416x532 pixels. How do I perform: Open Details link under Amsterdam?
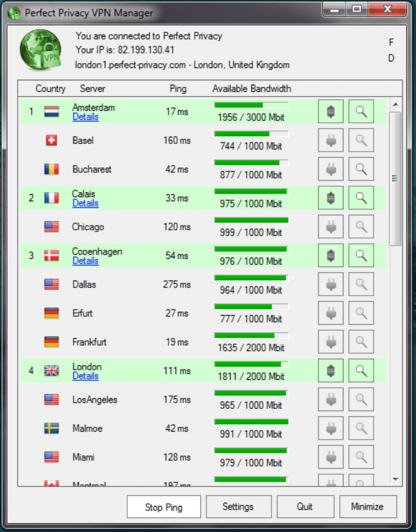coord(86,117)
